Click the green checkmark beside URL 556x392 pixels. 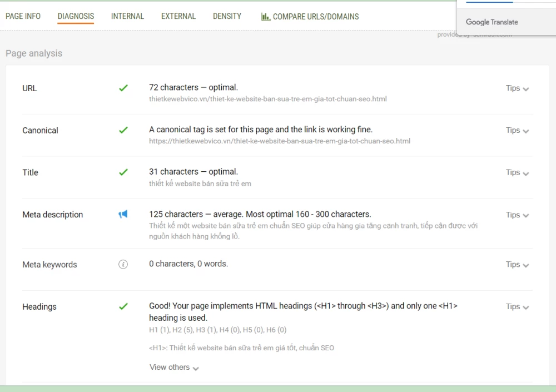point(123,88)
